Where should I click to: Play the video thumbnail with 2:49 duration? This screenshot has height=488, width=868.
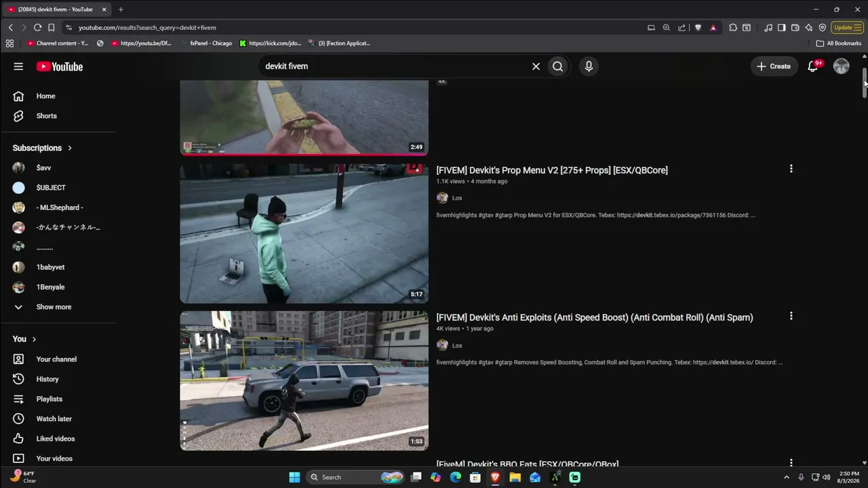coord(304,118)
